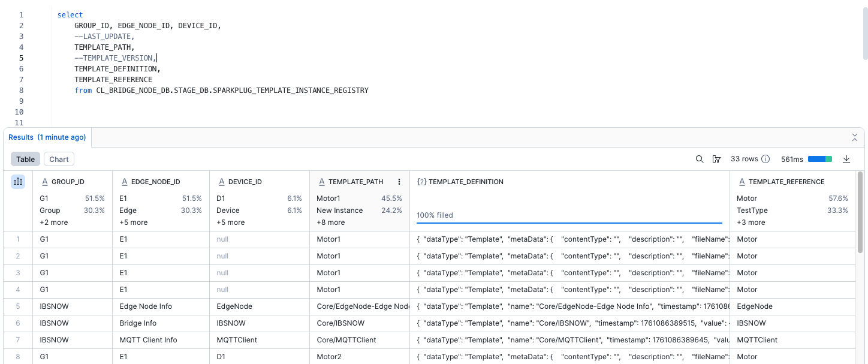Sort by the EDGE_NODE_ID column header
868x364 pixels.
(x=155, y=182)
